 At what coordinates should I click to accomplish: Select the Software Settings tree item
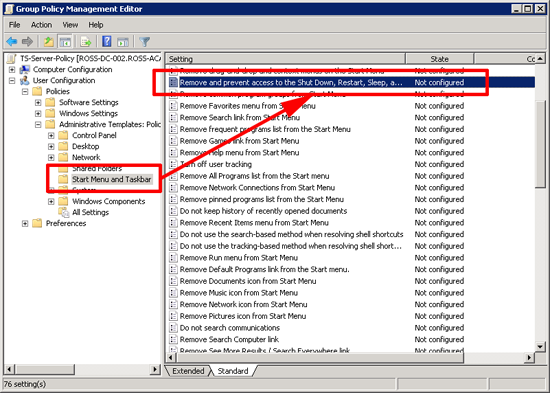[x=89, y=102]
